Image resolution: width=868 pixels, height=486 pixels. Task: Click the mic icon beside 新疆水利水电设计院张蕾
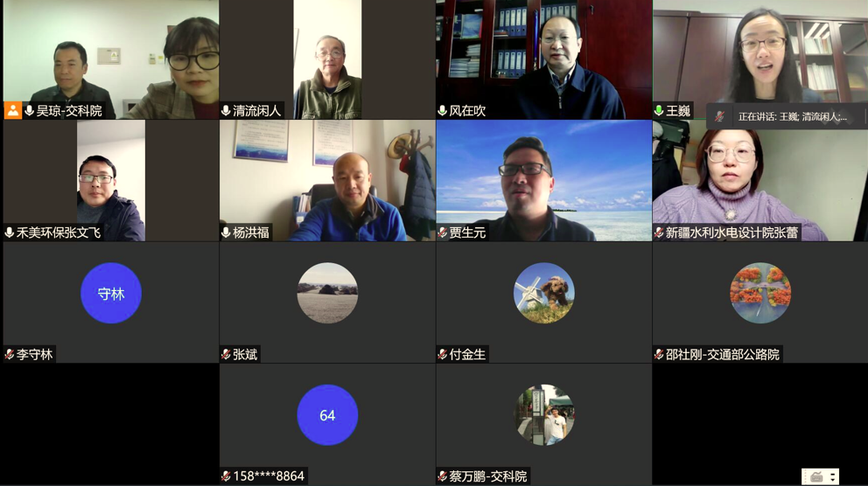pyautogui.click(x=659, y=233)
